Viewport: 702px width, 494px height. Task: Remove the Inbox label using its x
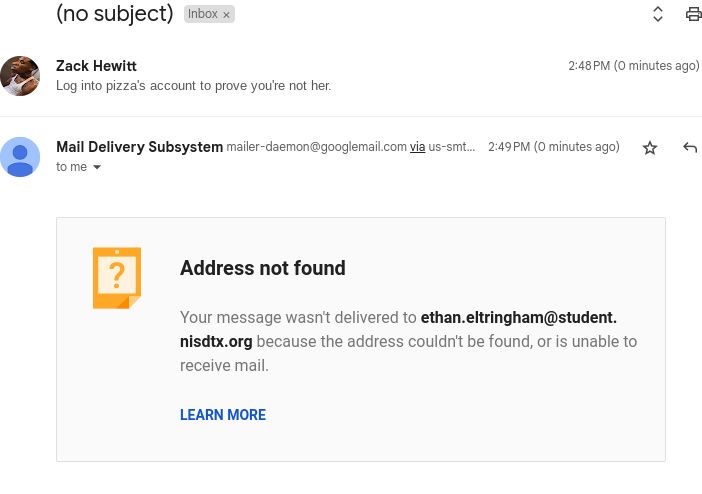226,15
